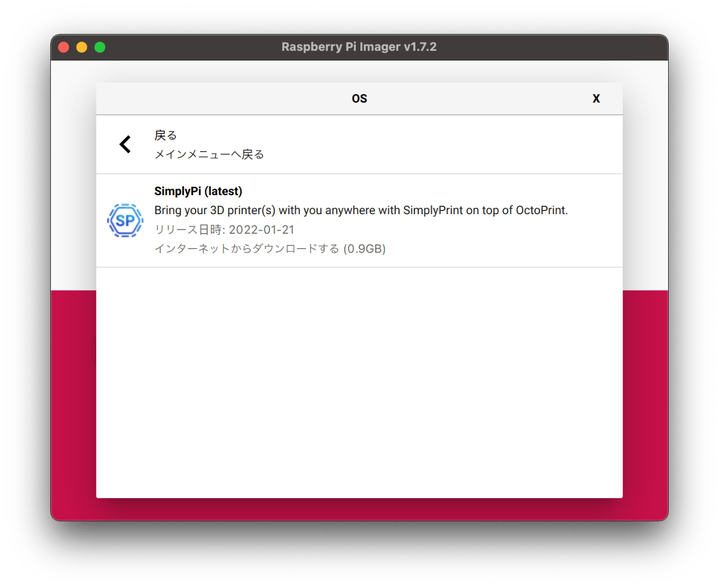Click the SimplyPrint on OctoPrint description text
Screen dimensions: 719x588
coord(361,210)
